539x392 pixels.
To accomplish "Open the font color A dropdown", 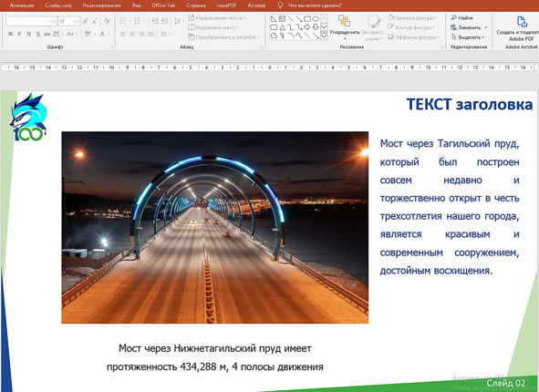I will point(109,34).
